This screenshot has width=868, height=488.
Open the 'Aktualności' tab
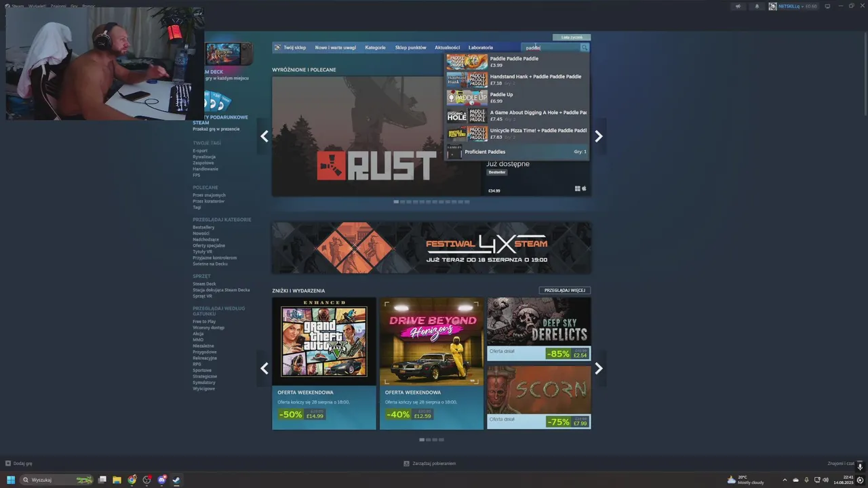coord(447,47)
